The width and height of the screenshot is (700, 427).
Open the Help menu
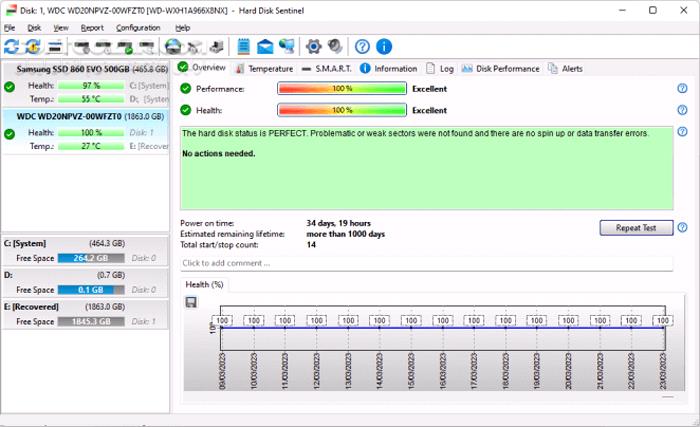(x=183, y=28)
